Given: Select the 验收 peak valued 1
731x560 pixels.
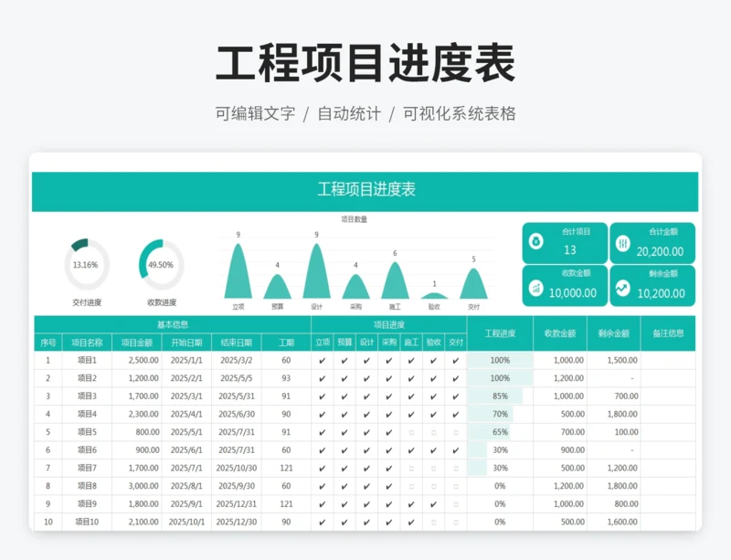Looking at the screenshot, I should tap(435, 296).
